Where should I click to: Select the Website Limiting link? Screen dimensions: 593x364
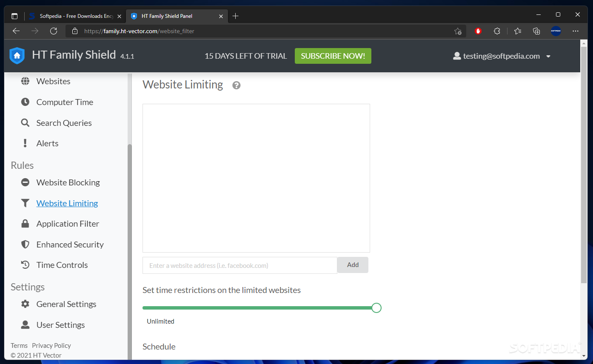67,203
